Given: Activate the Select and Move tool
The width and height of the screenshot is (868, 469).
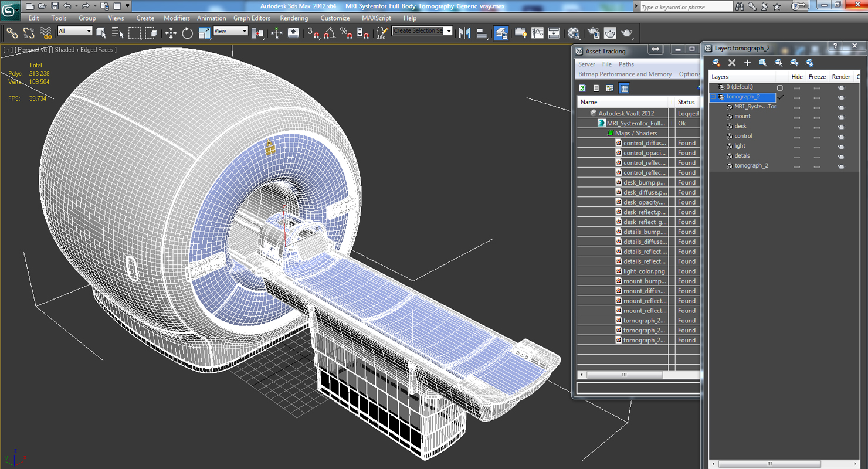Looking at the screenshot, I should (171, 33).
